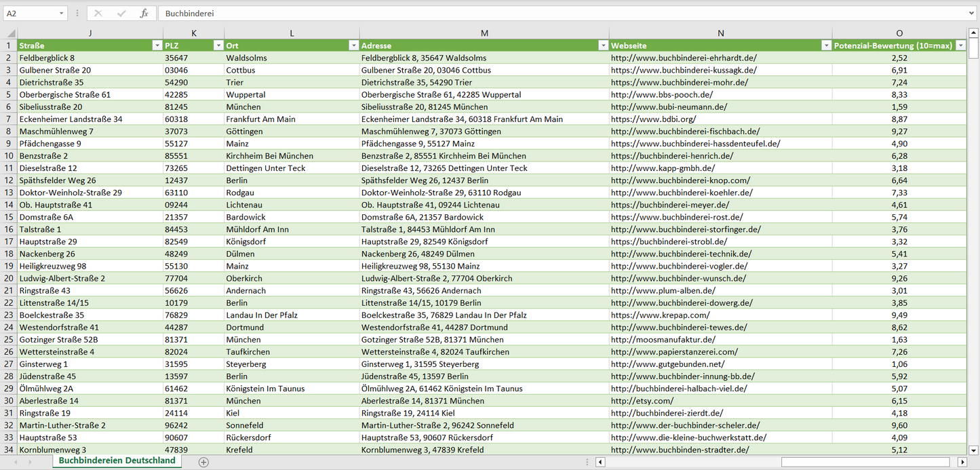Screen dimensions: 980x470
Task: Add a new sheet with plus icon
Action: [203, 462]
